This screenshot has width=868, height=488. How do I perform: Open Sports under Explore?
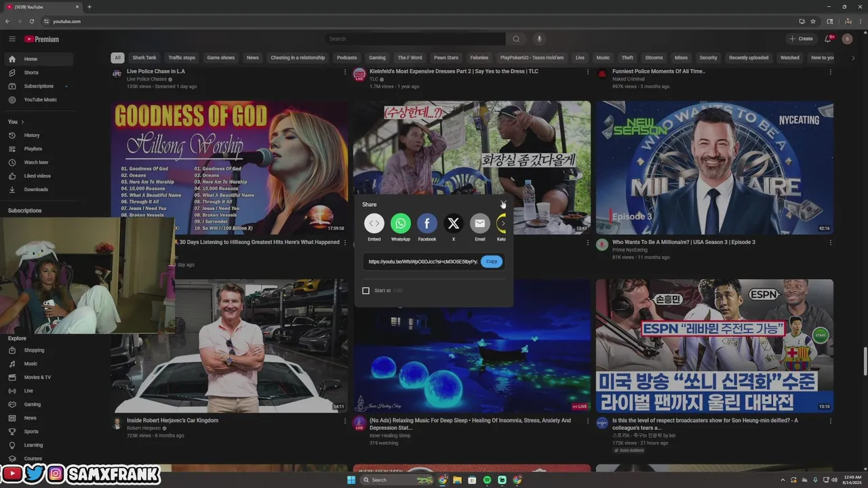(39, 431)
